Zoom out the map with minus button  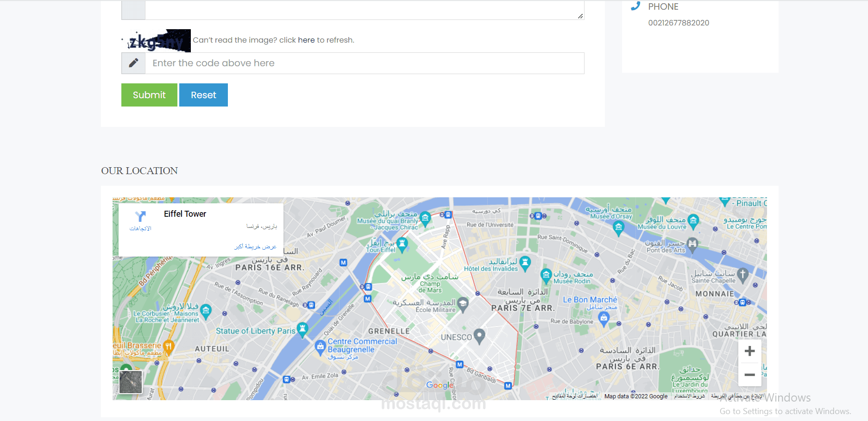tap(749, 375)
